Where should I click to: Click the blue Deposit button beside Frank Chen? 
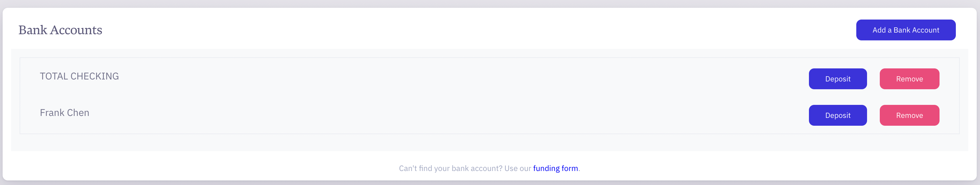pos(838,116)
